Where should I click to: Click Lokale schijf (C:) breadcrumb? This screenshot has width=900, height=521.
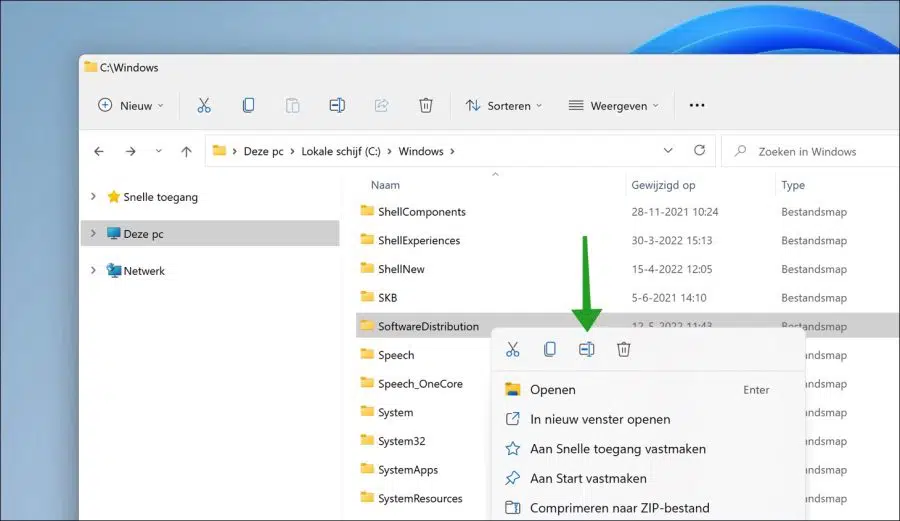click(x=341, y=151)
